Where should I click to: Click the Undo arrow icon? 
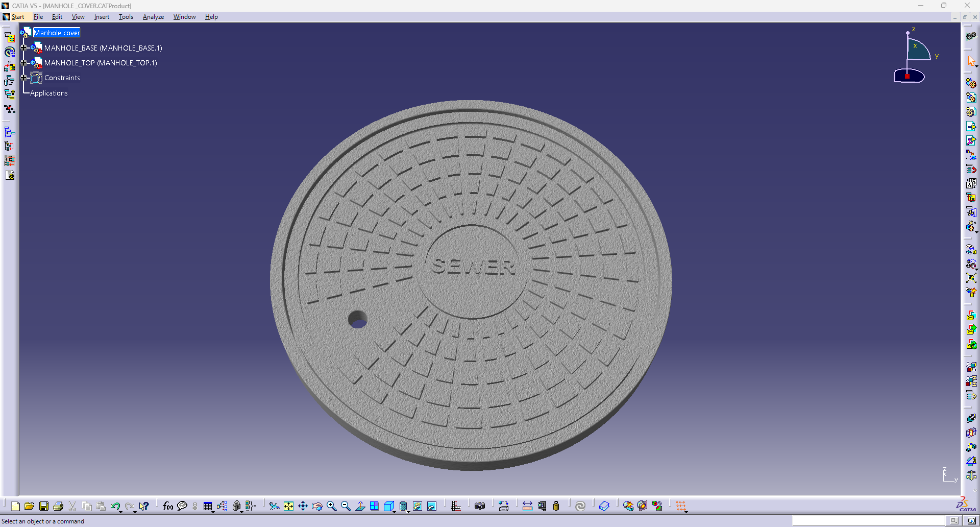[x=115, y=506]
